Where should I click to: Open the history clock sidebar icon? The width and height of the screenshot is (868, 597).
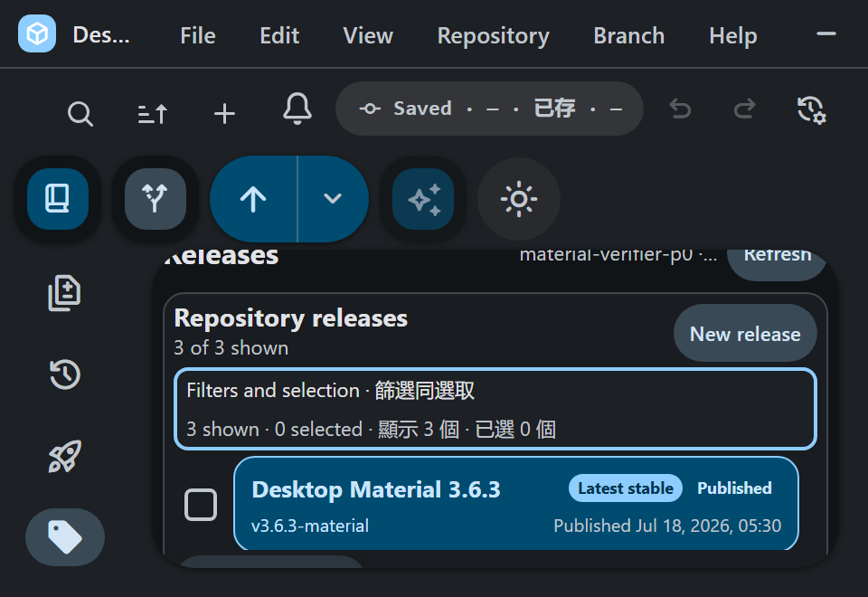tap(65, 374)
